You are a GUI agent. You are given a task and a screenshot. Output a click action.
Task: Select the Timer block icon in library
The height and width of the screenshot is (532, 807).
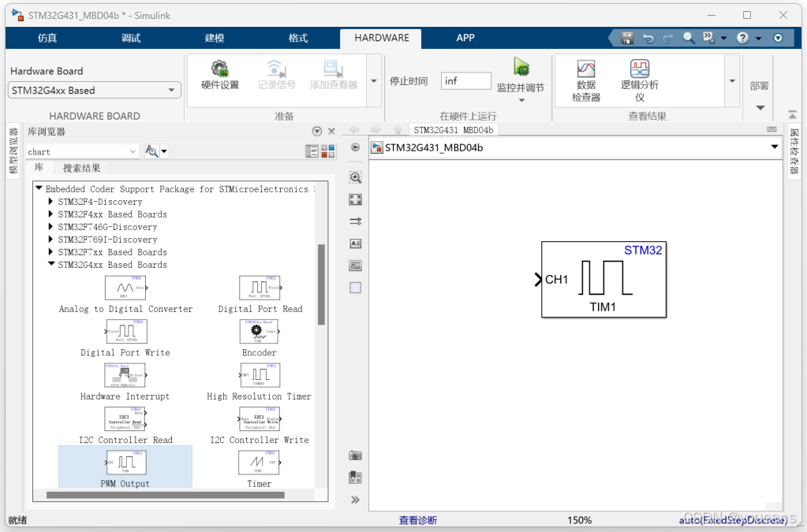click(x=260, y=463)
